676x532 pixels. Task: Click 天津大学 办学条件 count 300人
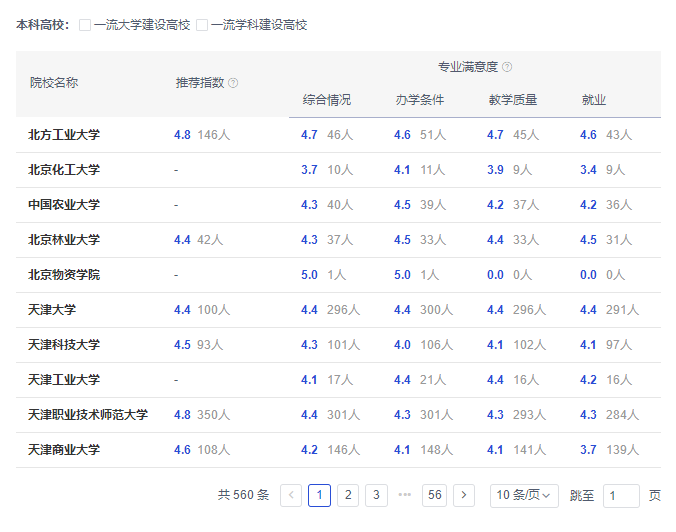tap(436, 310)
